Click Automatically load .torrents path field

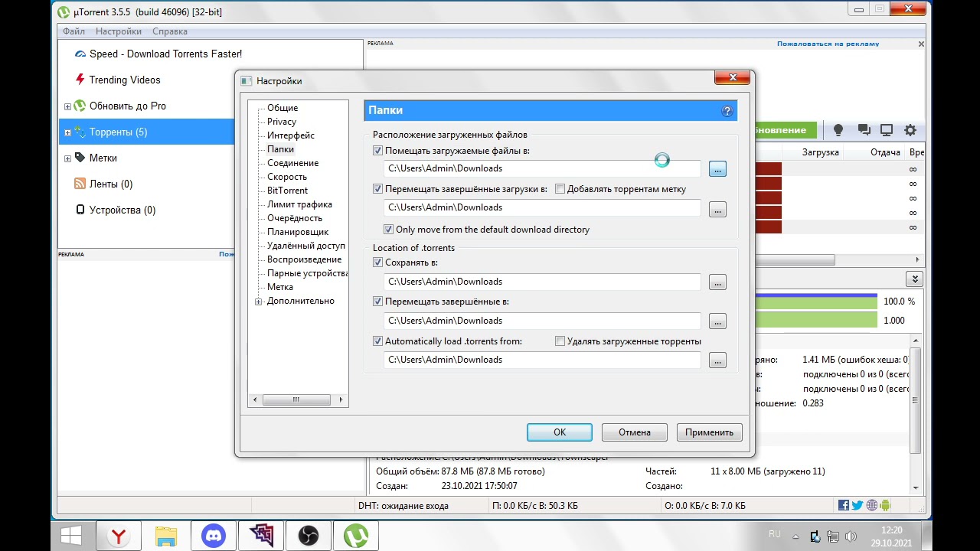pyautogui.click(x=542, y=360)
